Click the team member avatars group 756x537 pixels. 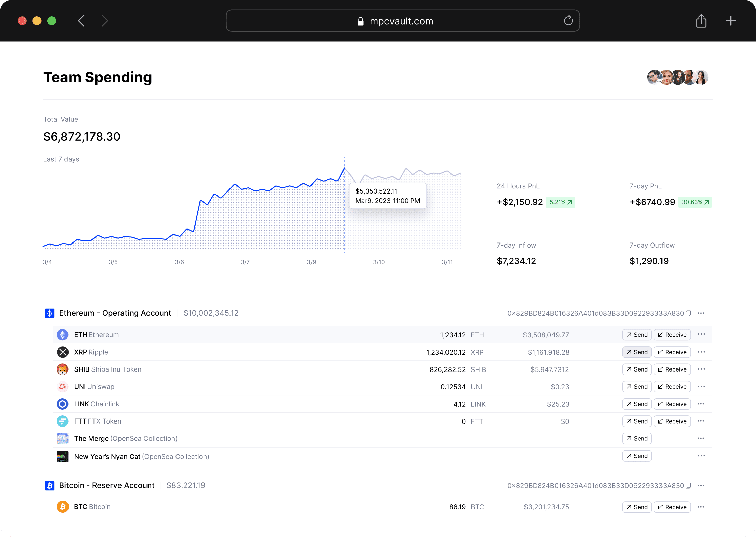(677, 77)
